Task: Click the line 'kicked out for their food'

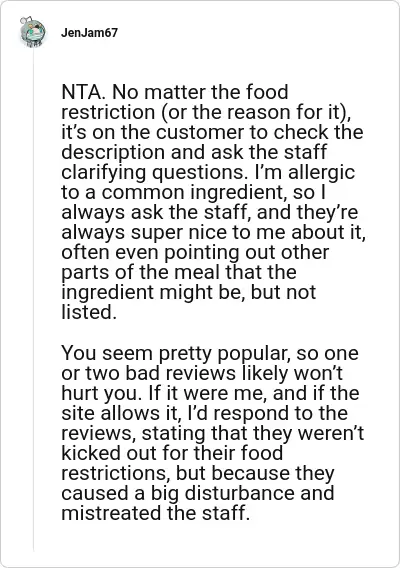Action: pyautogui.click(x=172, y=453)
